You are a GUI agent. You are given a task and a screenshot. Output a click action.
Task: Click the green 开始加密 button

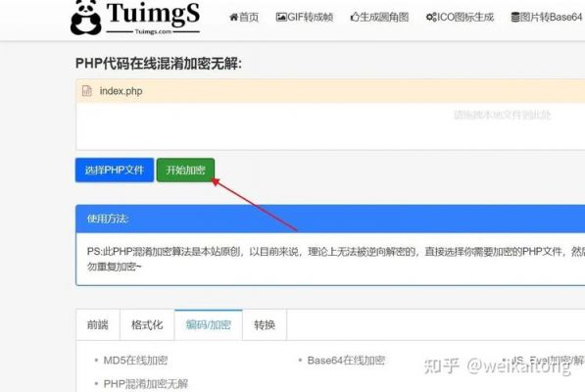coord(185,171)
